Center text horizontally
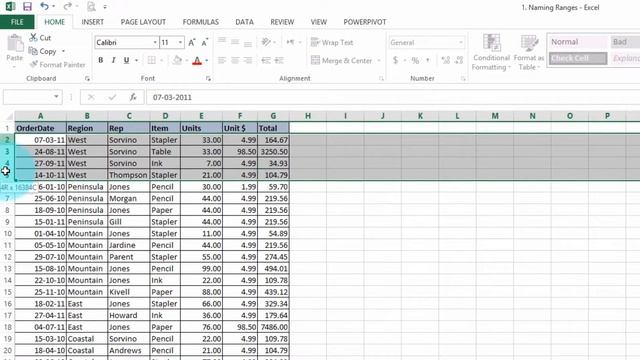Screen dimensions: 640x360 coord(235,60)
